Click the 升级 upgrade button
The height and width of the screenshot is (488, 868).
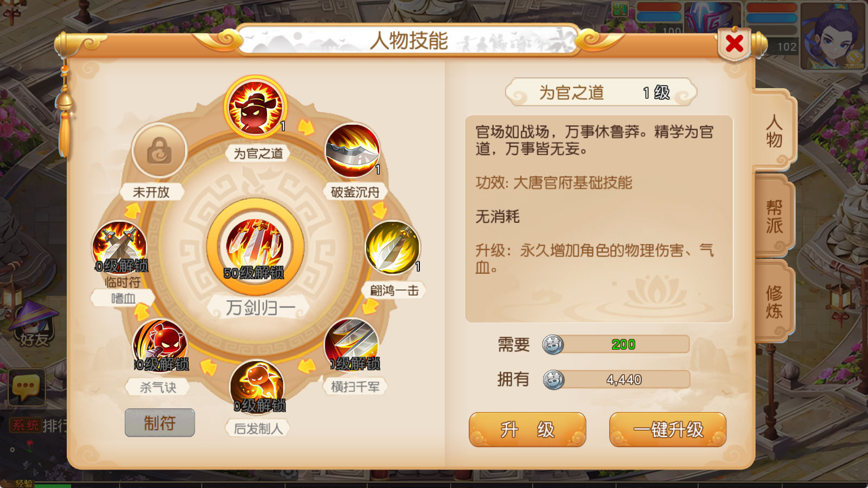[x=527, y=429]
